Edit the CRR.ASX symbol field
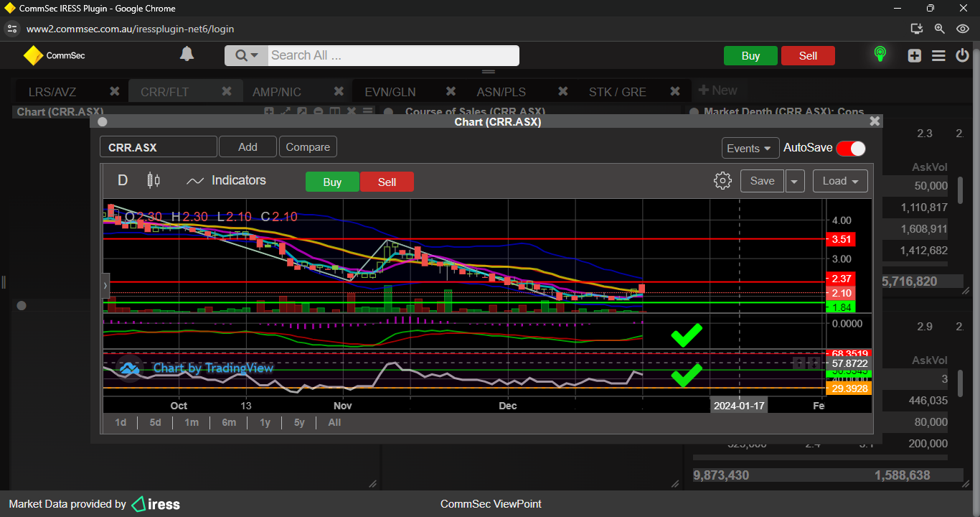980x517 pixels. click(x=158, y=147)
